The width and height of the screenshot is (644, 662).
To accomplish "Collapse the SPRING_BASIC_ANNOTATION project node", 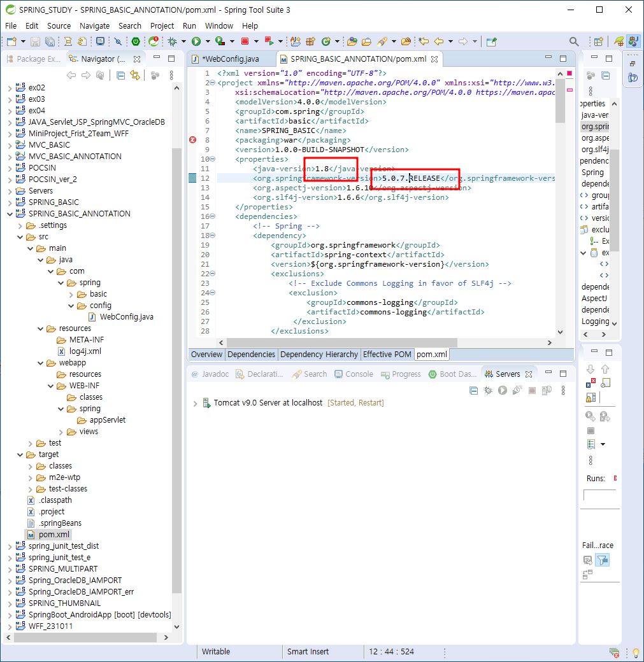I will [x=10, y=214].
